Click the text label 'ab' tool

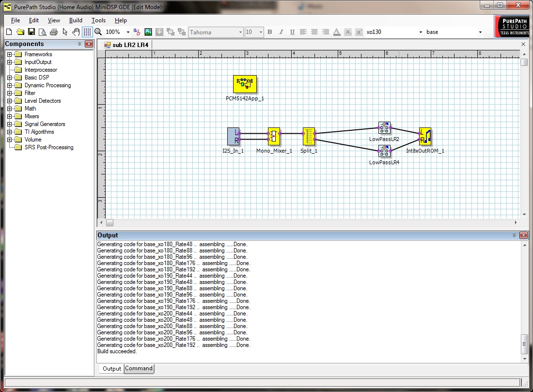(137, 32)
